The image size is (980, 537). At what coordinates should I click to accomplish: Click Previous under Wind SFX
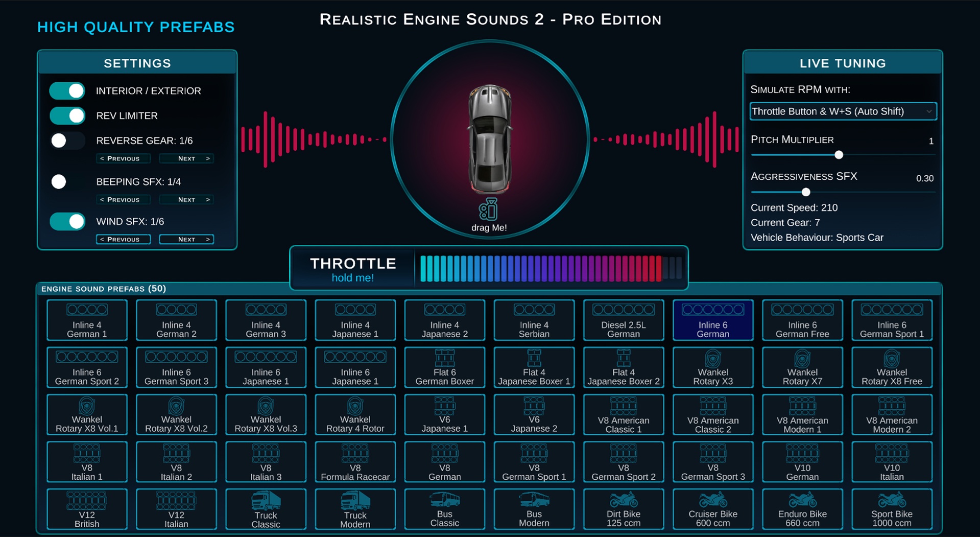coord(123,239)
